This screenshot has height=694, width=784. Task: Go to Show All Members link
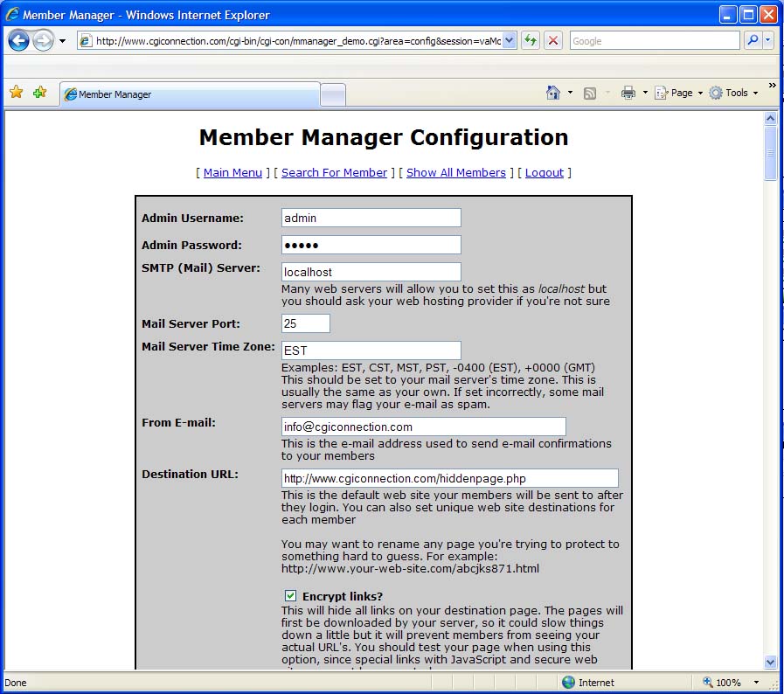point(456,172)
